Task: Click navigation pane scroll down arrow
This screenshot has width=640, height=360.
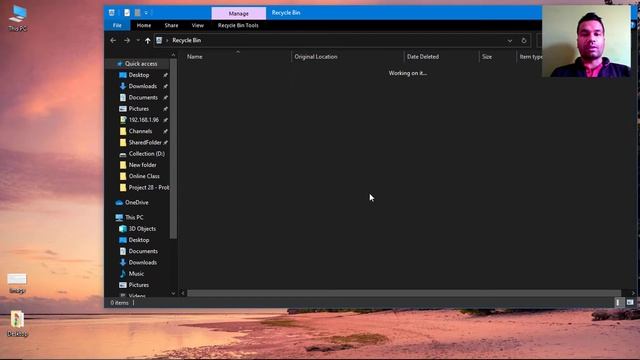Action: click(x=173, y=293)
